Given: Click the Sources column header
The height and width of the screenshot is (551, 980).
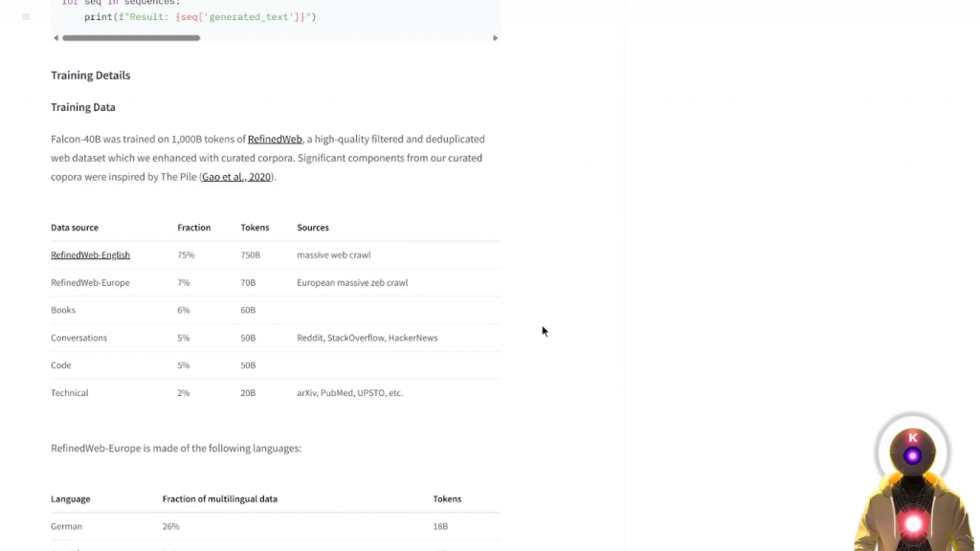Looking at the screenshot, I should [x=313, y=228].
